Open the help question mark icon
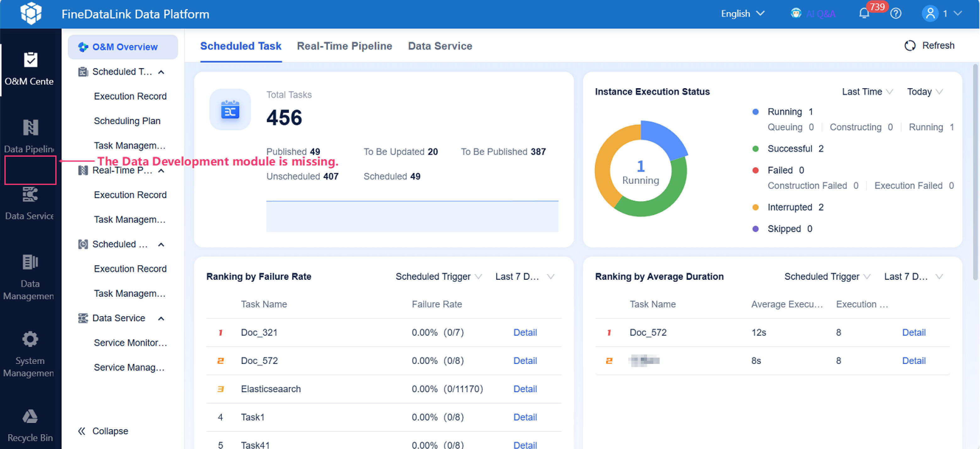 (x=896, y=14)
